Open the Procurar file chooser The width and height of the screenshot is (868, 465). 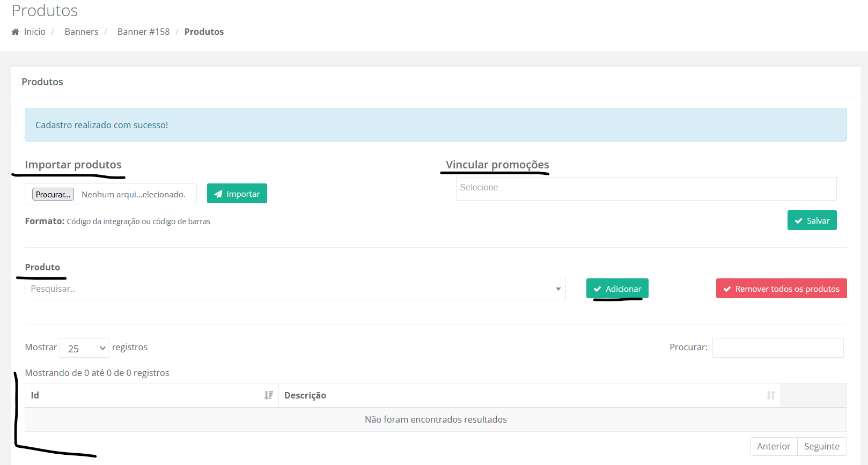click(53, 194)
